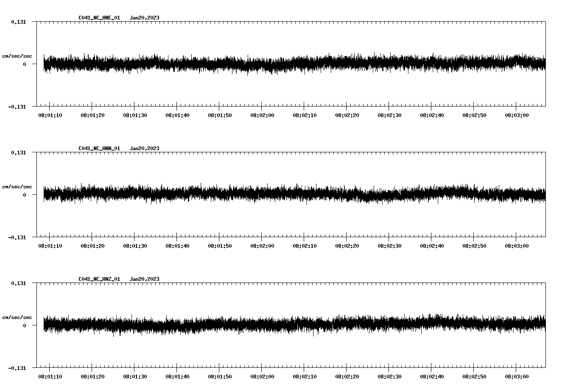Click the 08:02:50 time label under HNN plot
Image resolution: width=576 pixels, height=392 pixels.
coord(474,246)
